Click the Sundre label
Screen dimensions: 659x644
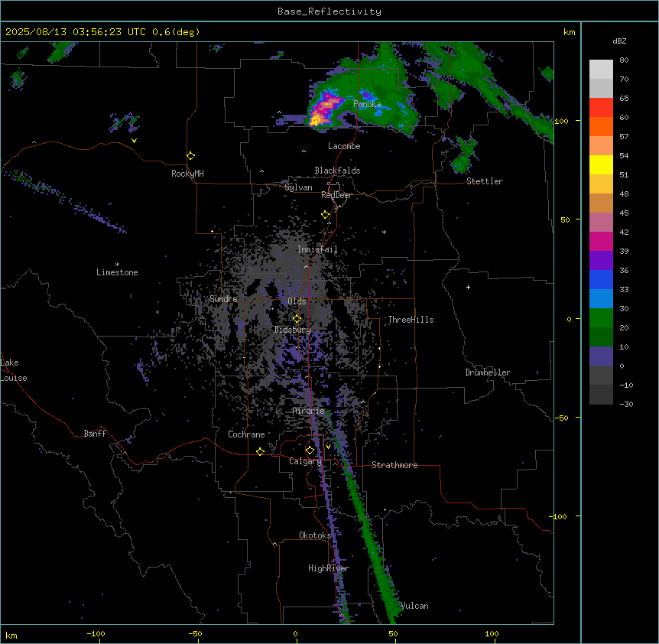[223, 299]
